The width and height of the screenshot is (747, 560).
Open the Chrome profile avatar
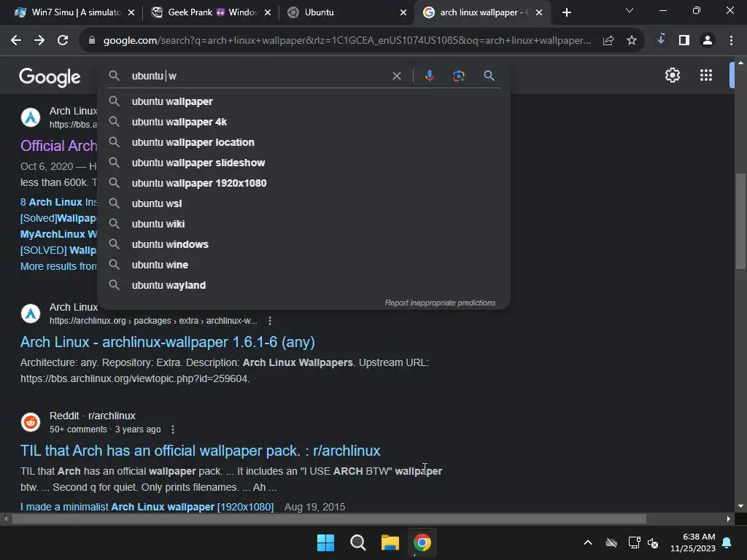(708, 41)
